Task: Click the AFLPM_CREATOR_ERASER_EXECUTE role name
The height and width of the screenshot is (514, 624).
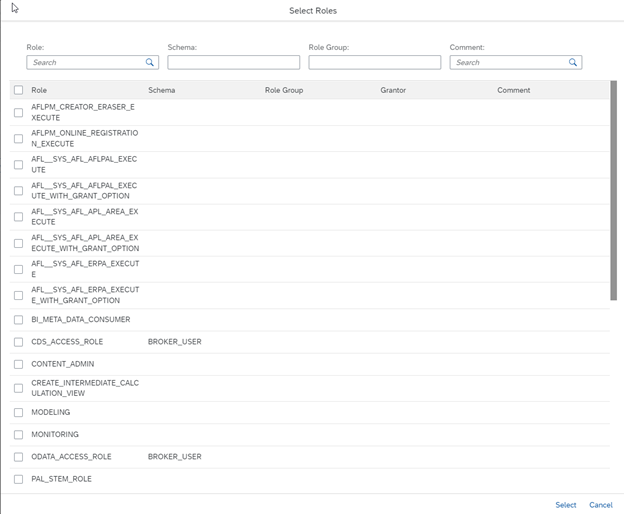Action: coord(83,112)
